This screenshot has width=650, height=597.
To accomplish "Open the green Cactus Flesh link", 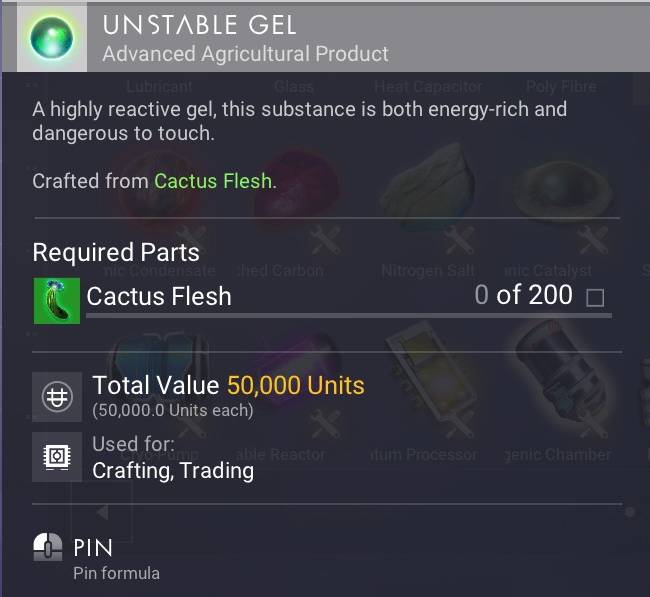I will [213, 181].
